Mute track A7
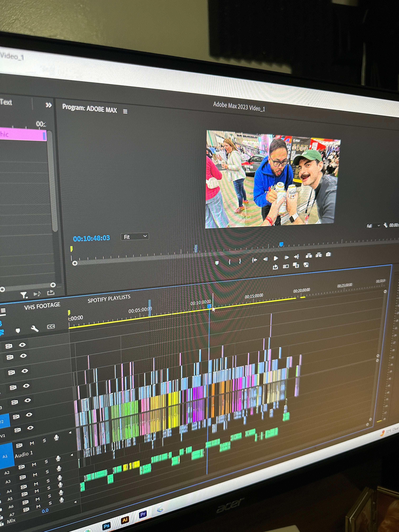This screenshot has width=399, height=532. point(38,506)
